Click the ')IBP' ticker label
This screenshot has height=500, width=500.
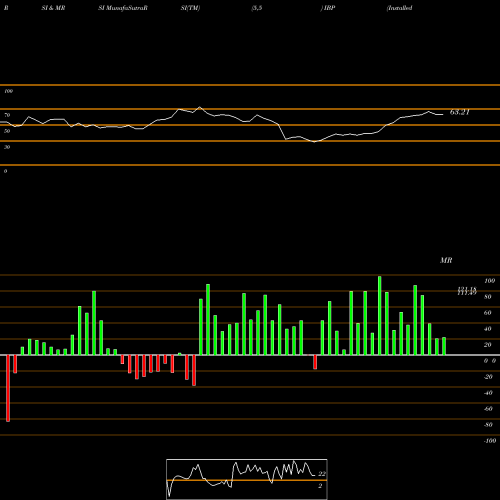click(x=328, y=8)
